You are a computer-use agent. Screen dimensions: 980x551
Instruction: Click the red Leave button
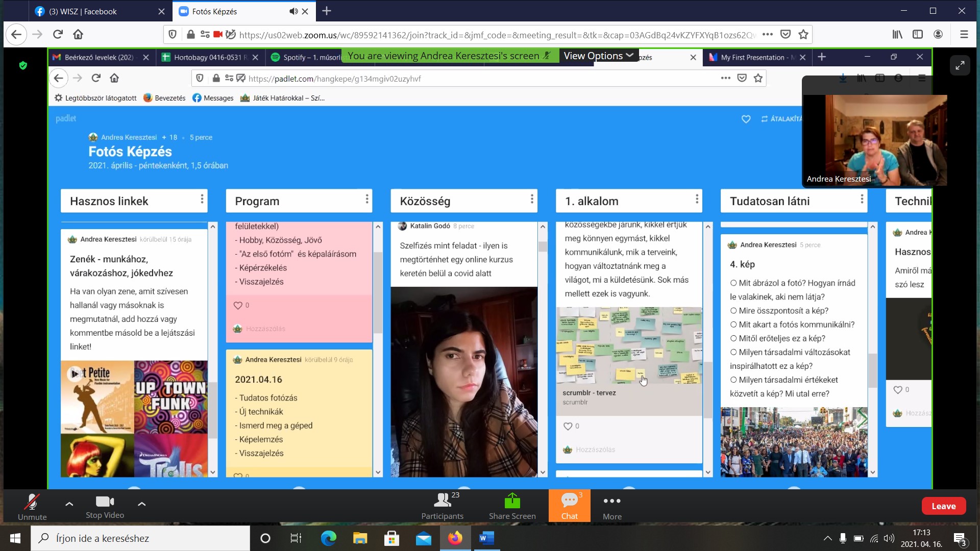click(x=944, y=506)
